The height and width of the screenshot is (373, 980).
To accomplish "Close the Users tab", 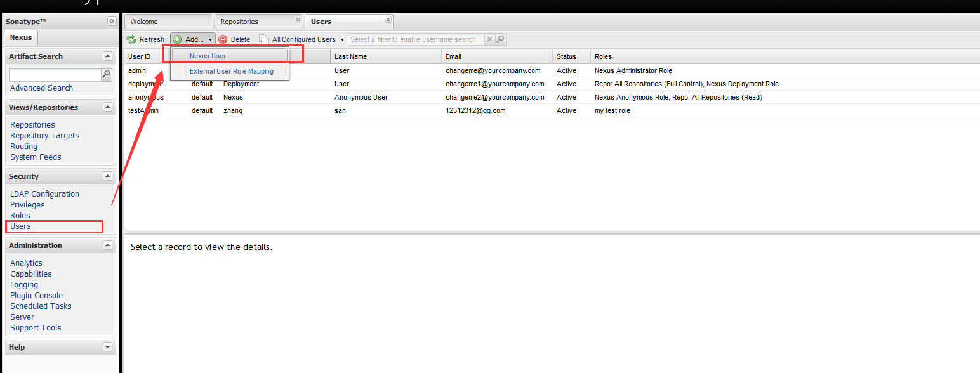I will pos(388,19).
